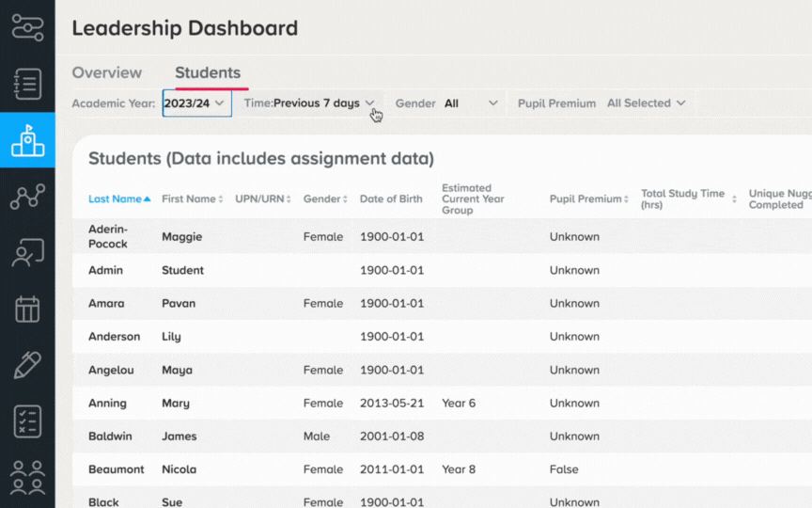
Task: Switch to the Overview tab
Action: 107,72
